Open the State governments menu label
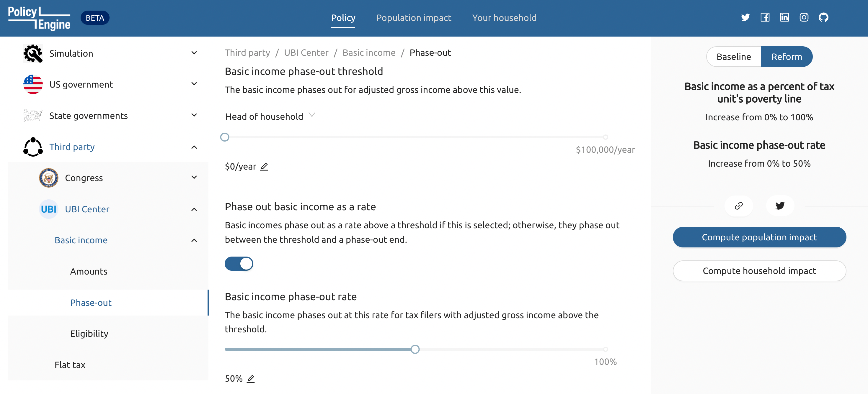The image size is (868, 394). 88,115
